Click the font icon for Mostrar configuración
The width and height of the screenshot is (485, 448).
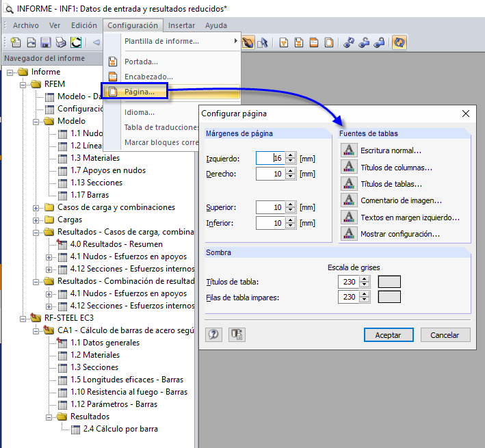[349, 234]
